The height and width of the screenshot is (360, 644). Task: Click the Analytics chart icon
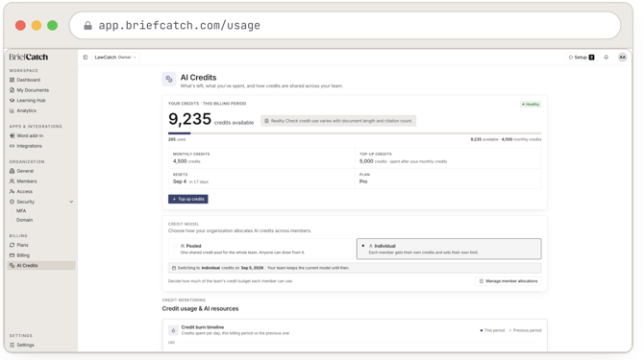12,110
